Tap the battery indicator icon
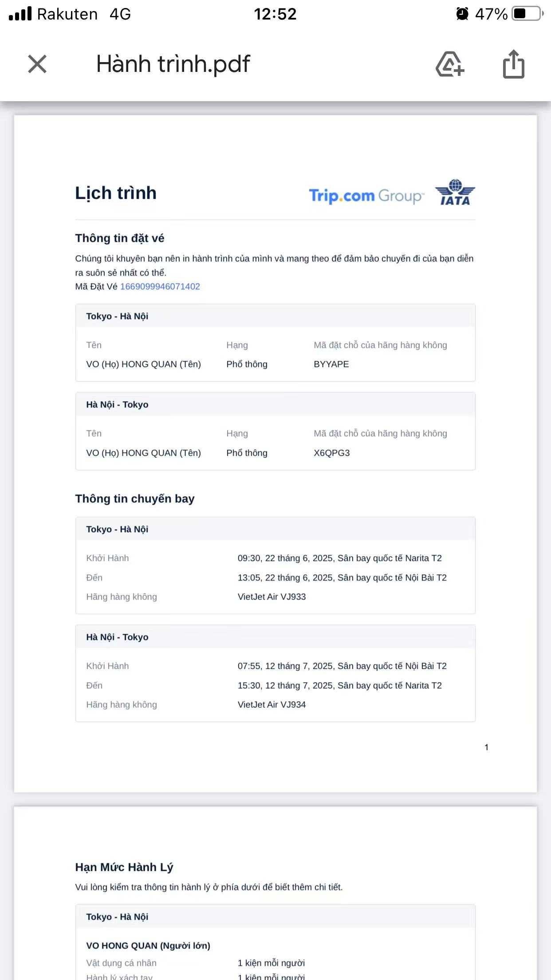Screen dimensions: 551x980 tap(527, 14)
